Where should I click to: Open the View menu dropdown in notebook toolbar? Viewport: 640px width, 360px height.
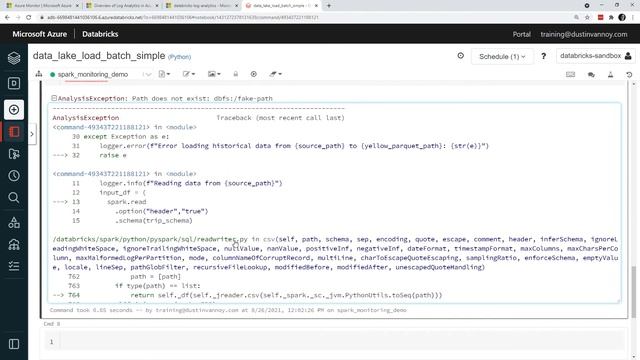pyautogui.click(x=214, y=74)
